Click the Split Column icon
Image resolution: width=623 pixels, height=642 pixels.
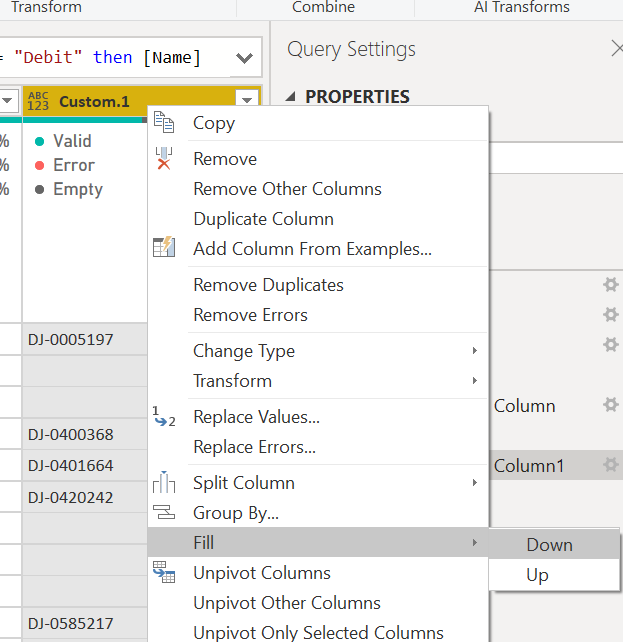point(164,483)
